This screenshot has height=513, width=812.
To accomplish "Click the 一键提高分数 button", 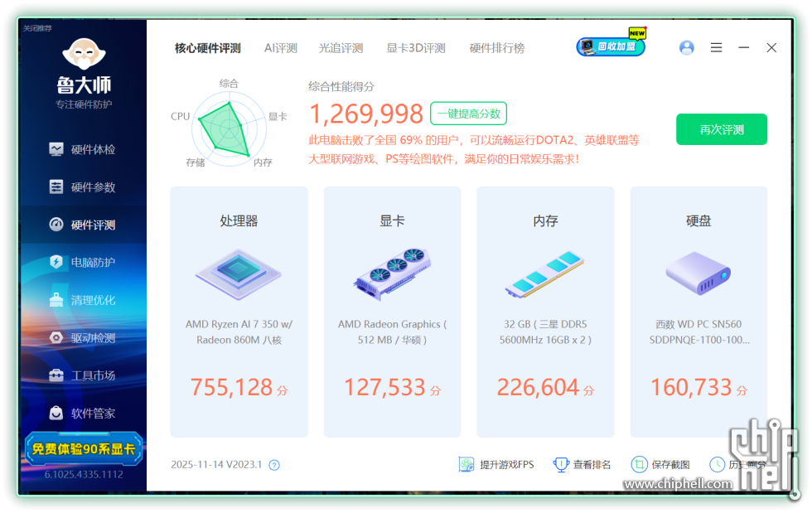I will 468,114.
